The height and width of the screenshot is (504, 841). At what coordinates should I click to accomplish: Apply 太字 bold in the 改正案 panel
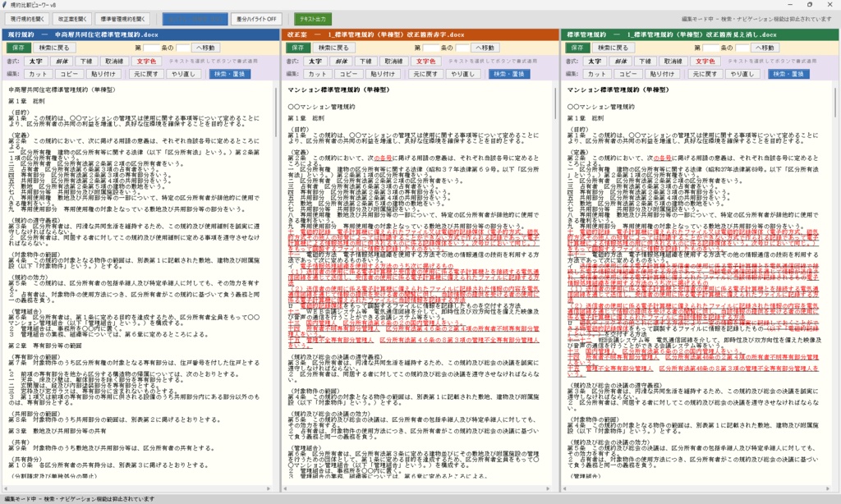(315, 61)
